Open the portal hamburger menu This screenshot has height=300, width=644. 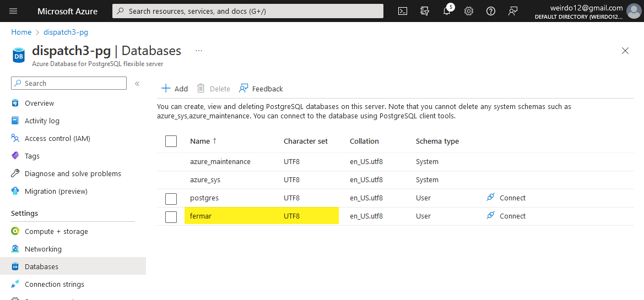pos(14,11)
